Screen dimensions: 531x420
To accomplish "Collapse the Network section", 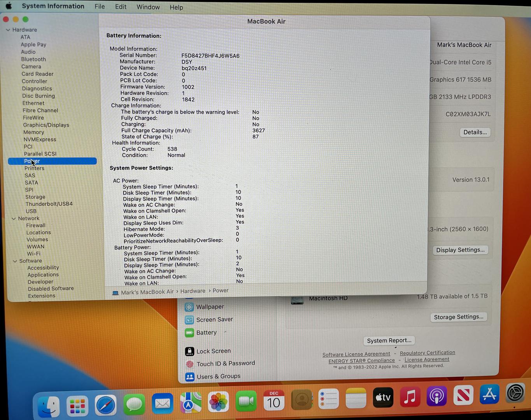I will pyautogui.click(x=14, y=219).
